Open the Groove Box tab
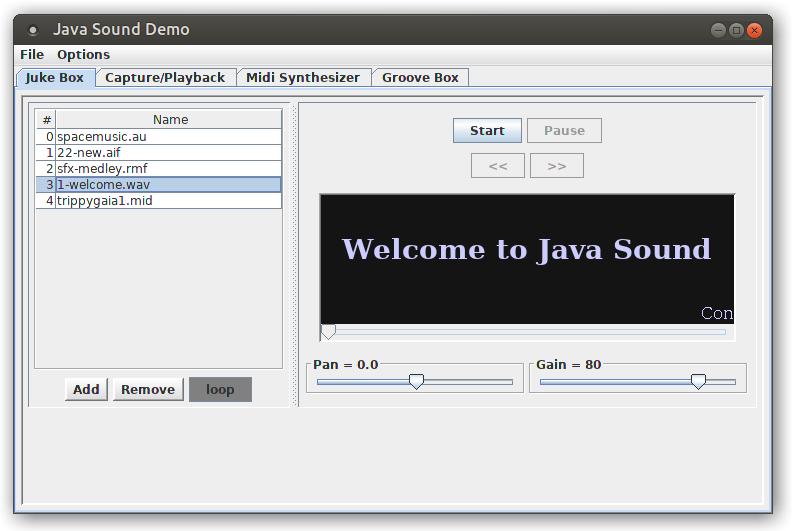Image resolution: width=794 pixels, height=531 pixels. 420,77
